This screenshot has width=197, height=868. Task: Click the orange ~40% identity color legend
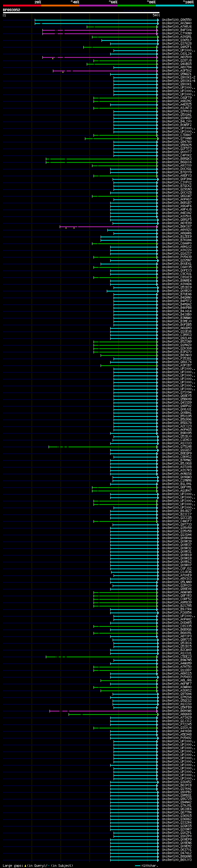(x=60, y=6)
